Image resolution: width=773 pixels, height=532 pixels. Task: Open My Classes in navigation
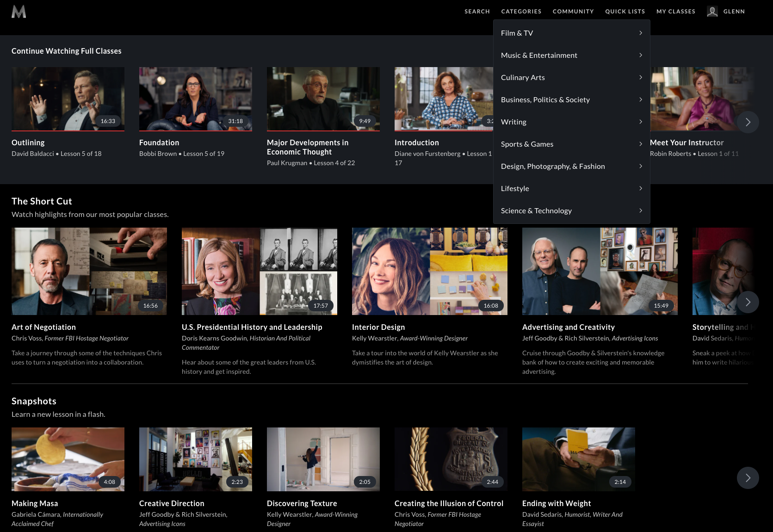676,12
